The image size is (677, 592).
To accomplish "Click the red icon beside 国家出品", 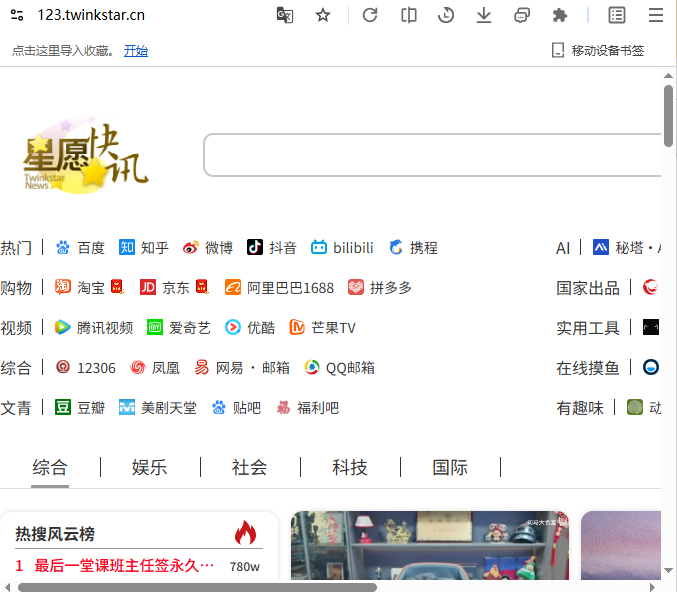I will point(651,287).
